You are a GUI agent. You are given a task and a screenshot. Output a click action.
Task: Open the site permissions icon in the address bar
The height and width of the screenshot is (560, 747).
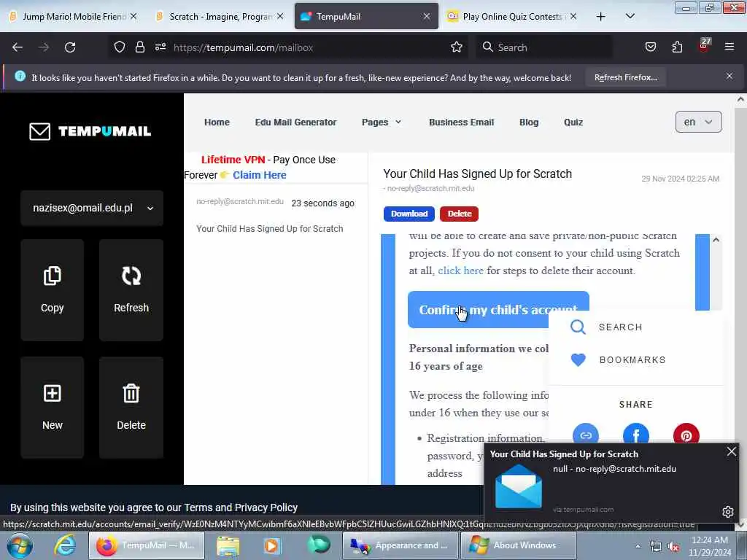click(160, 47)
